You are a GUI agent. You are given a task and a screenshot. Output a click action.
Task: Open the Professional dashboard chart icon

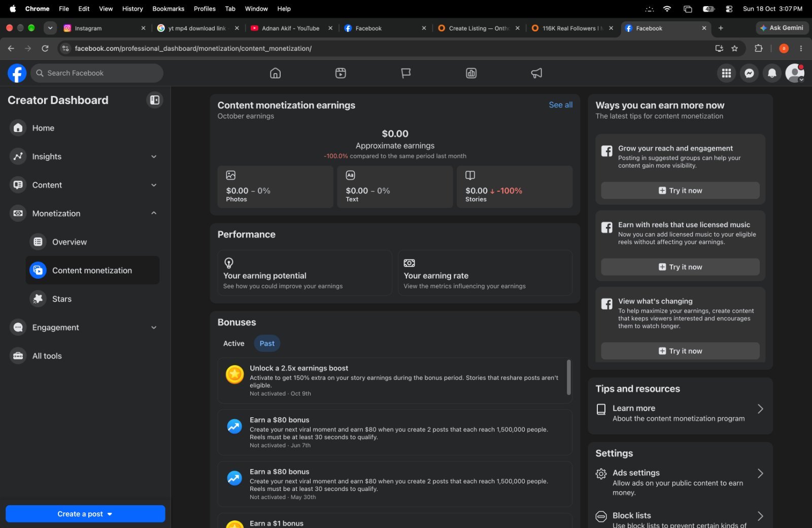(x=471, y=73)
